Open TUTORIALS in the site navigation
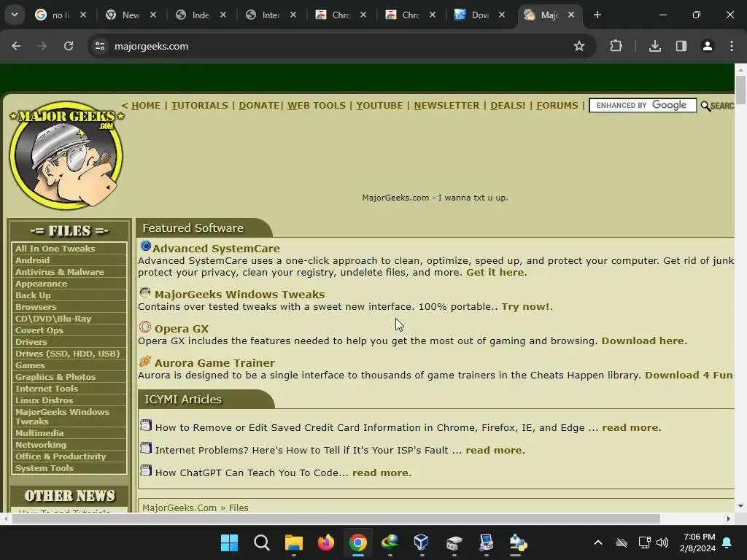Viewport: 747px width, 560px height. click(200, 105)
